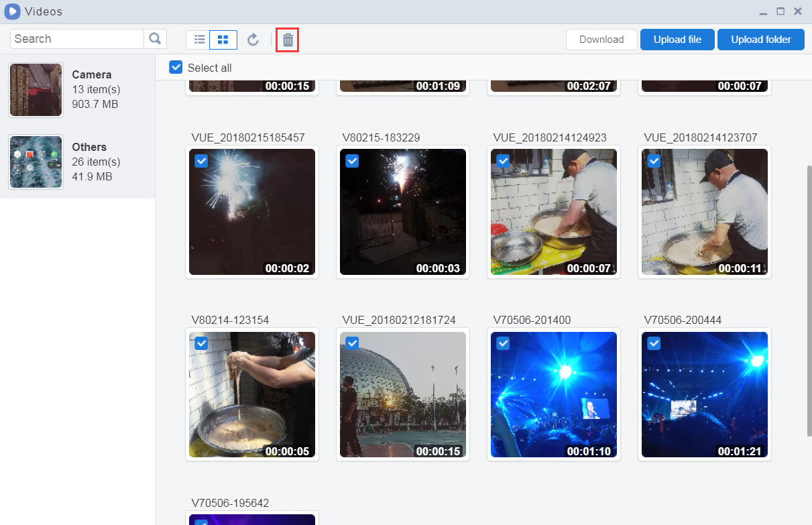Uncheck video V70506-200444

click(654, 343)
